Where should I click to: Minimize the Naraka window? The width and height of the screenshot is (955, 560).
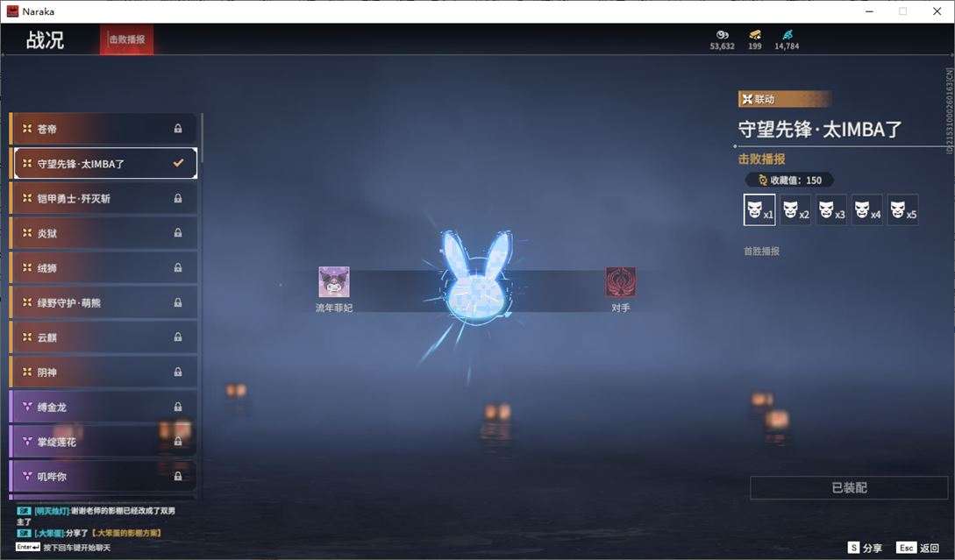coord(870,11)
